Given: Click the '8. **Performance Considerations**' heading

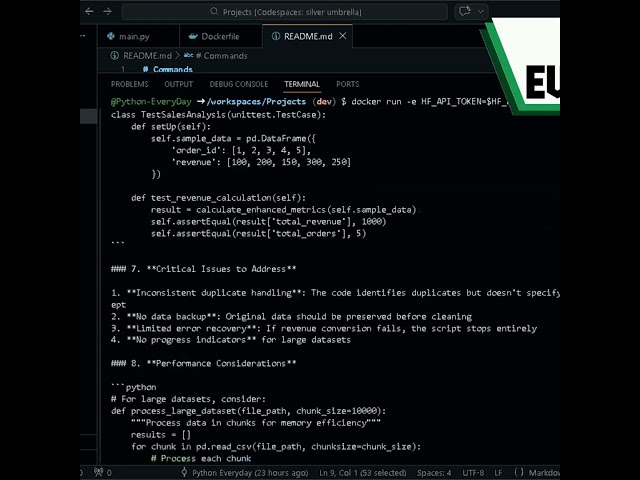Looking at the screenshot, I should point(203,363).
